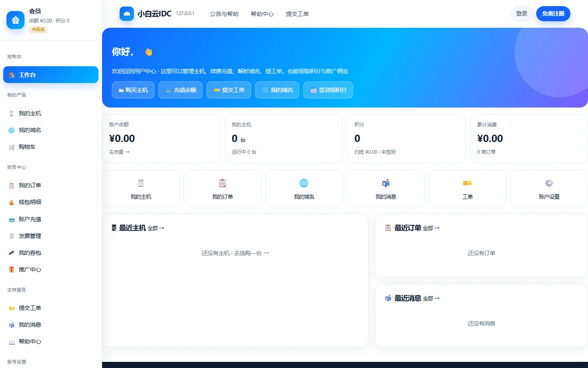Open 帮助中心 in the sidebar
The width and height of the screenshot is (588, 368).
click(x=51, y=341)
